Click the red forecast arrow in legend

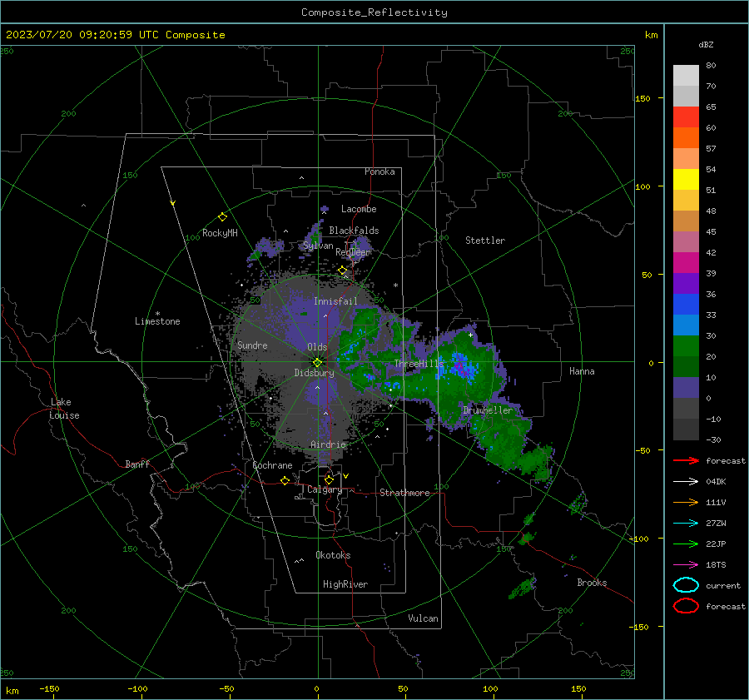[x=686, y=460]
